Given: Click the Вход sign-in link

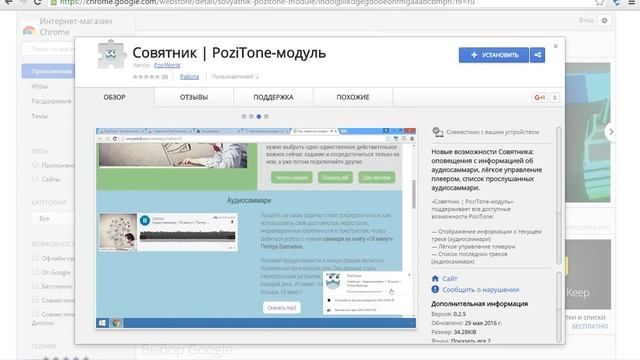Looking at the screenshot, I should [586, 20].
